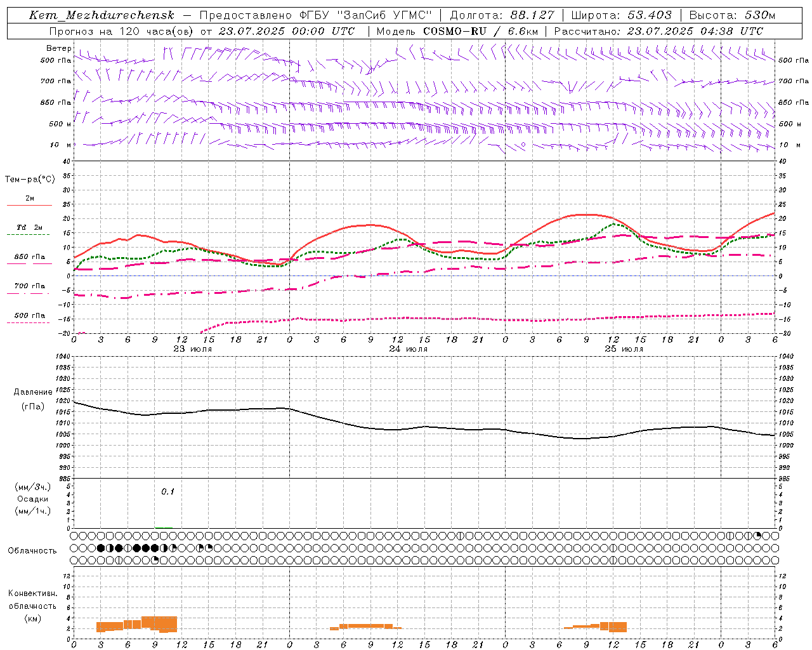The image size is (812, 650).
Task: Select the 'Прогноз на 120 часа(ов)' forecast text
Action: (121, 31)
